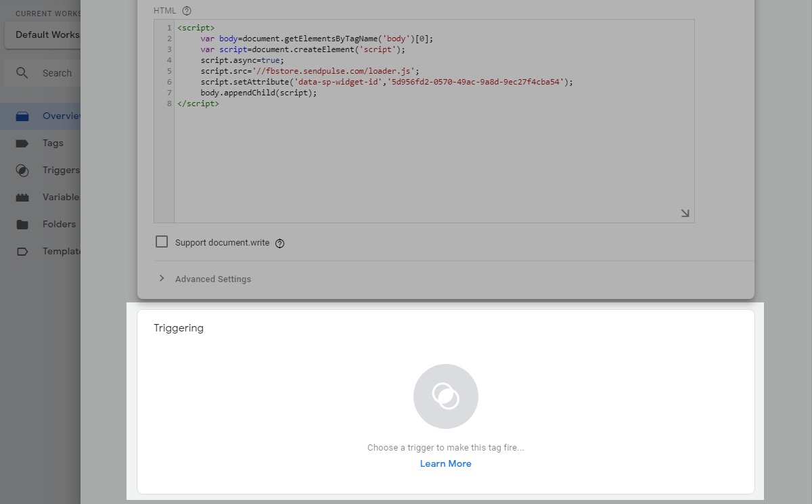Click the HTML editor resize handle icon
Screen dimensions: 812x504
coord(685,213)
